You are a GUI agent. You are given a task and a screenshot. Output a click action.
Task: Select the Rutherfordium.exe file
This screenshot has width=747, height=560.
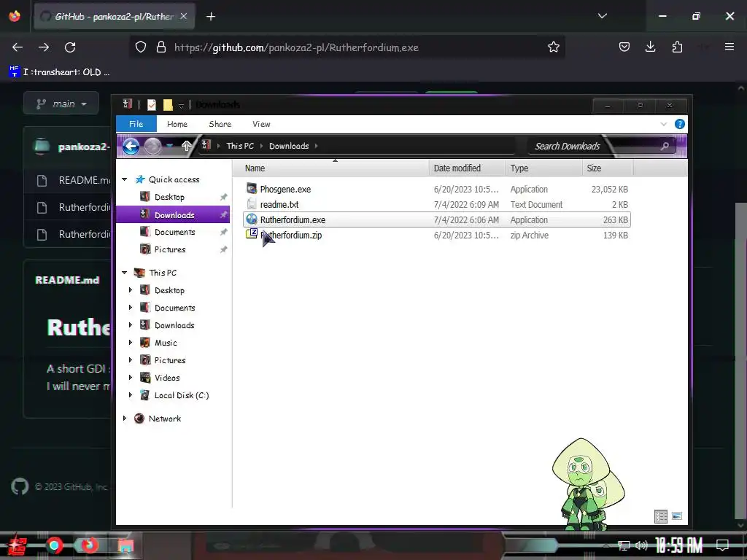tap(436, 219)
